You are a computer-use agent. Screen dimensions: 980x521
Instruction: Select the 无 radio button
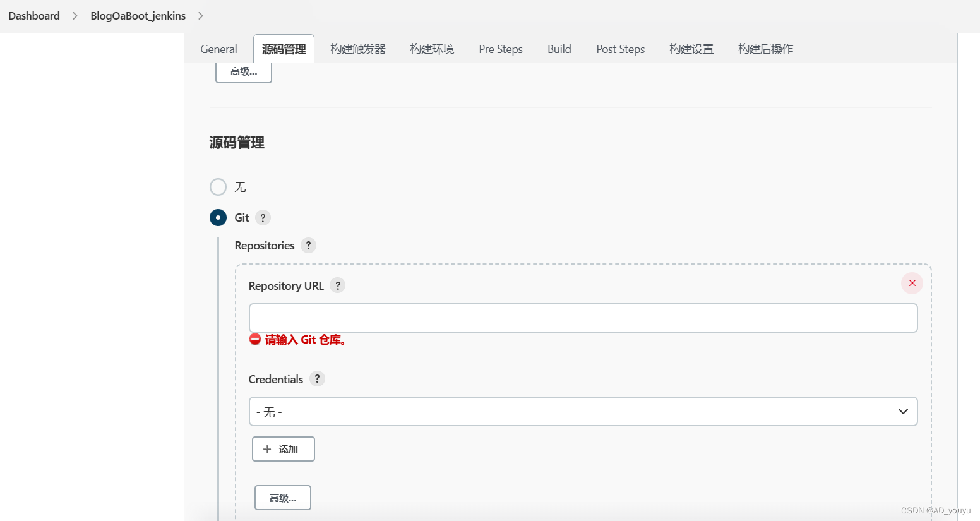coord(218,187)
